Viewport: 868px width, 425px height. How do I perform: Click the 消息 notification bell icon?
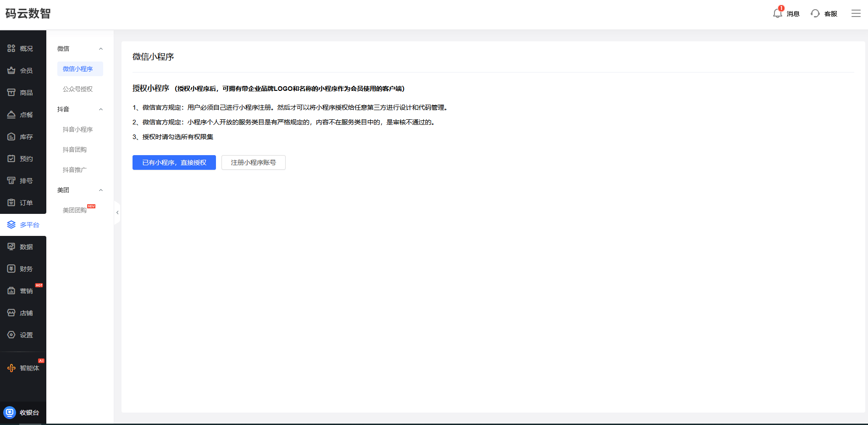[x=778, y=13]
